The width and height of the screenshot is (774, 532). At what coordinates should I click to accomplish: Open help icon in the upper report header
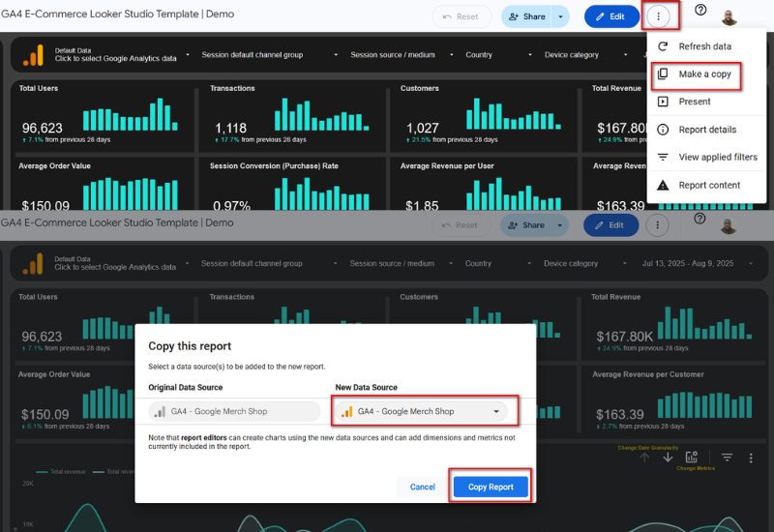pyautogui.click(x=700, y=10)
